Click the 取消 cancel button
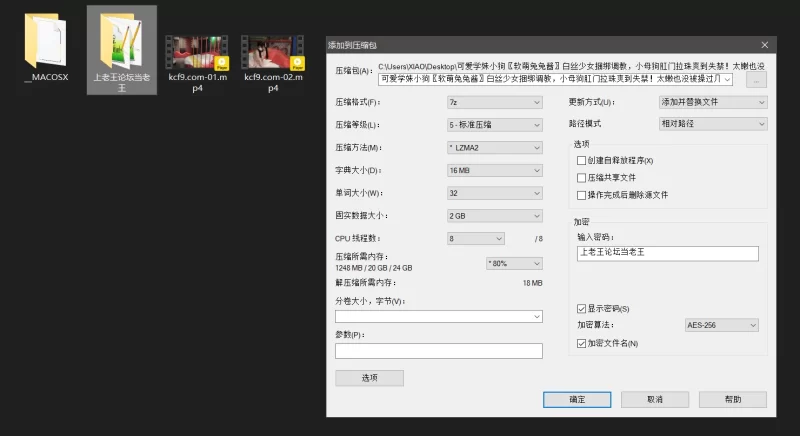The image size is (800, 436). pyautogui.click(x=655, y=400)
